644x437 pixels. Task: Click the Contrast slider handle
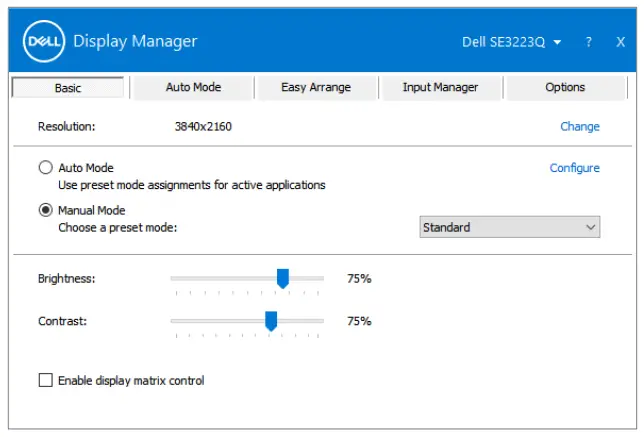[x=271, y=321]
